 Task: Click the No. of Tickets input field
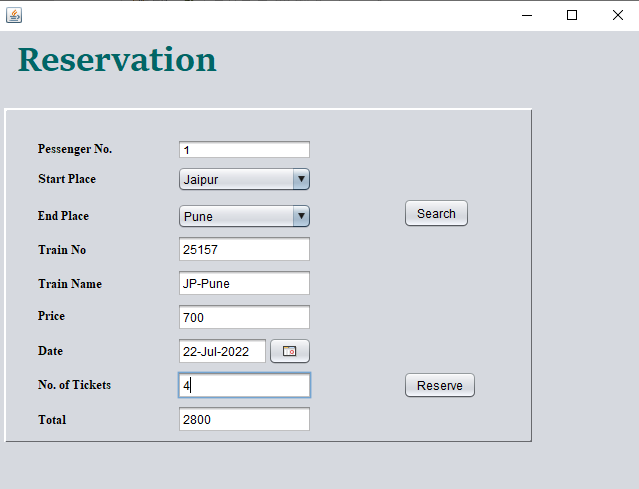click(x=244, y=385)
